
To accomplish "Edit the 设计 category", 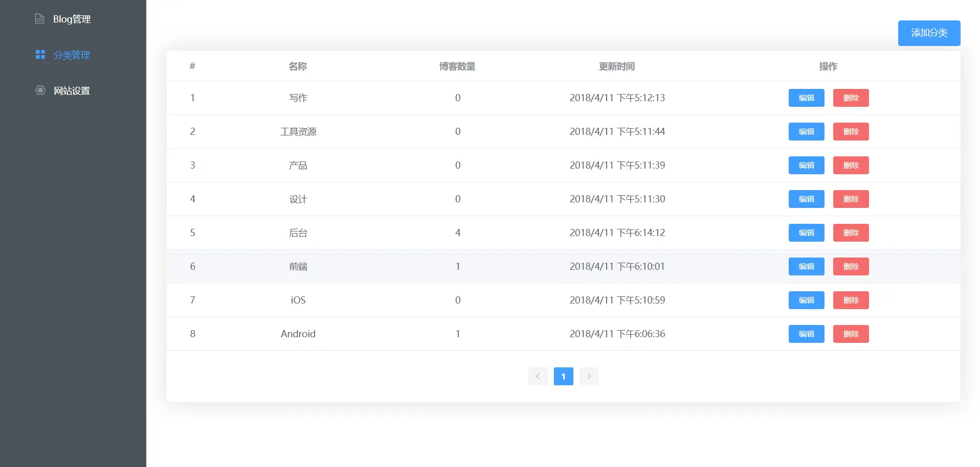I will pyautogui.click(x=806, y=199).
